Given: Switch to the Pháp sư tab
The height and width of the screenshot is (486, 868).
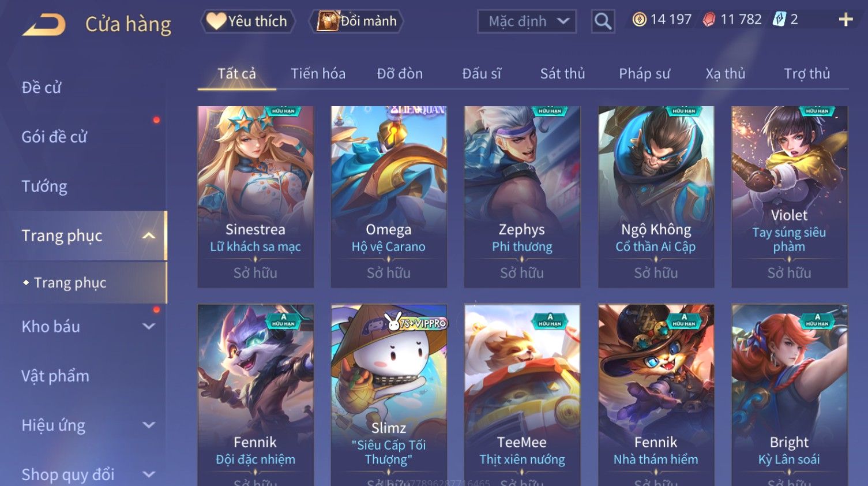Looking at the screenshot, I should click(x=644, y=74).
